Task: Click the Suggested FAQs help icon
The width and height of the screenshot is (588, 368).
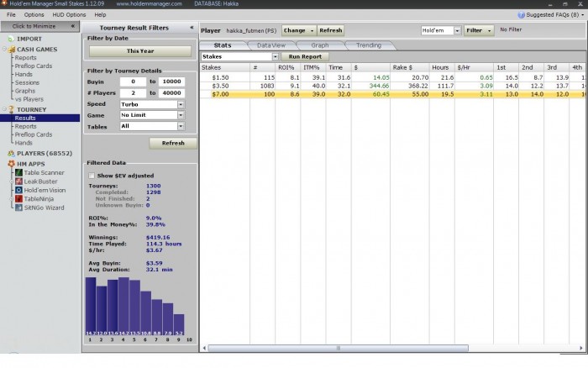Action: [x=522, y=14]
